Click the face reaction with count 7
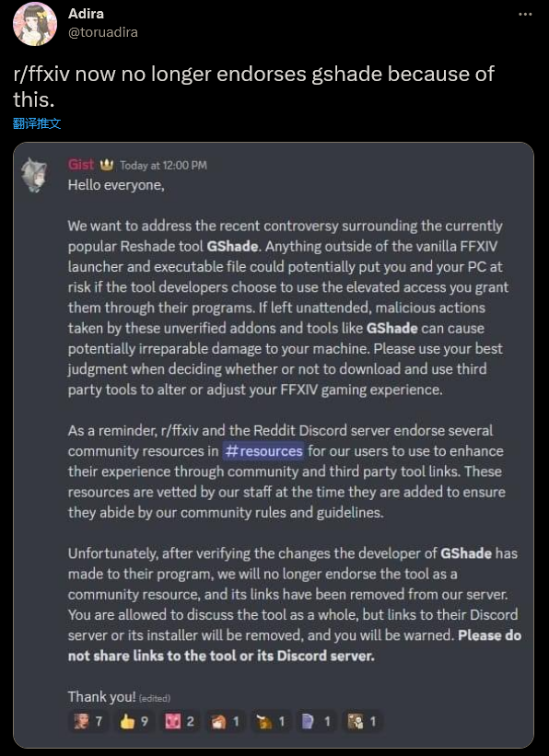The height and width of the screenshot is (756, 549). click(x=88, y=722)
